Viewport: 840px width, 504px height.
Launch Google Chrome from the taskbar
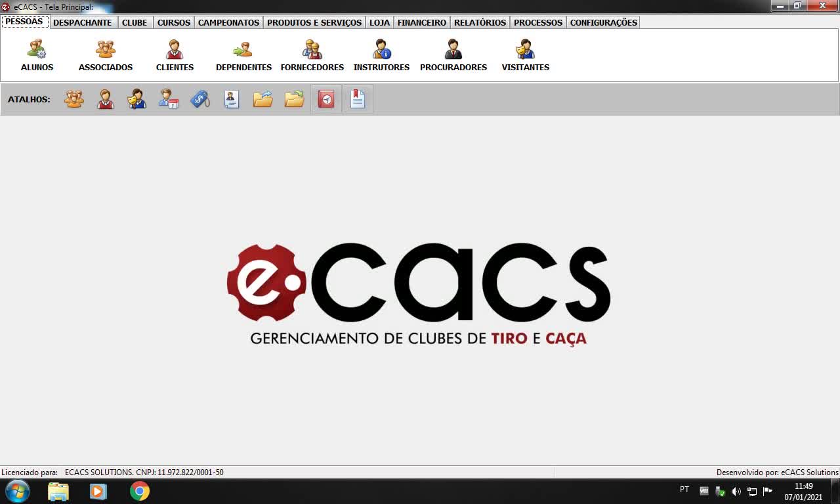(139, 492)
